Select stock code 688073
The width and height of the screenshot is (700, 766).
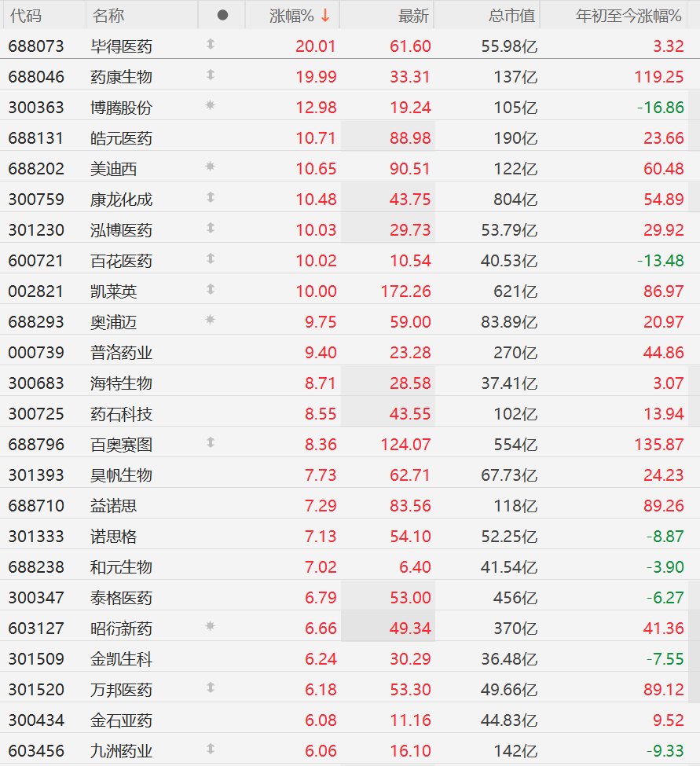point(36,46)
